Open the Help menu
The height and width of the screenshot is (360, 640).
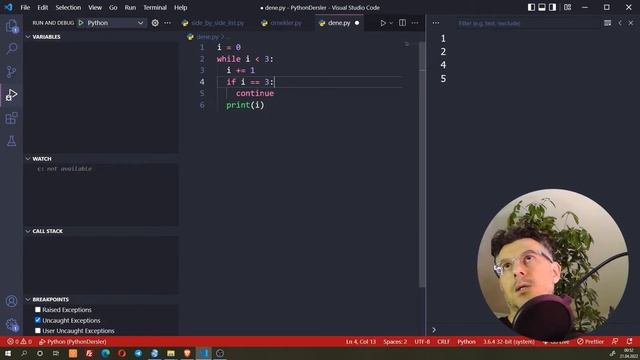tap(180, 7)
